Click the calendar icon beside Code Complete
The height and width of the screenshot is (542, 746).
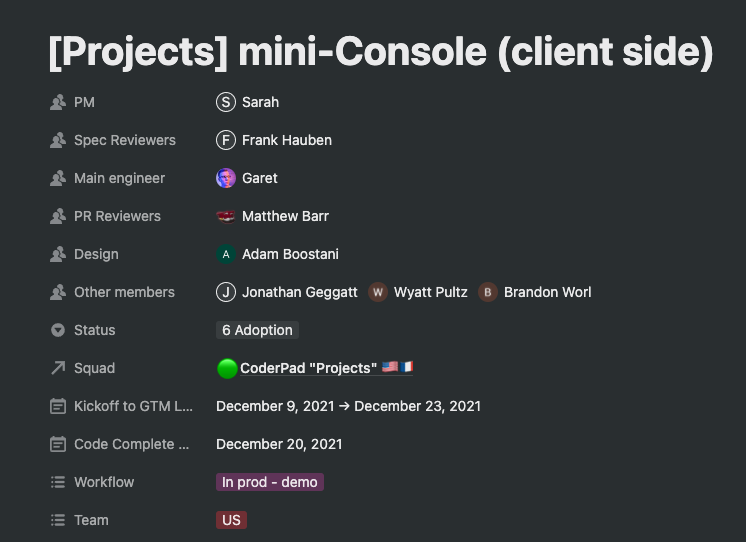click(58, 444)
